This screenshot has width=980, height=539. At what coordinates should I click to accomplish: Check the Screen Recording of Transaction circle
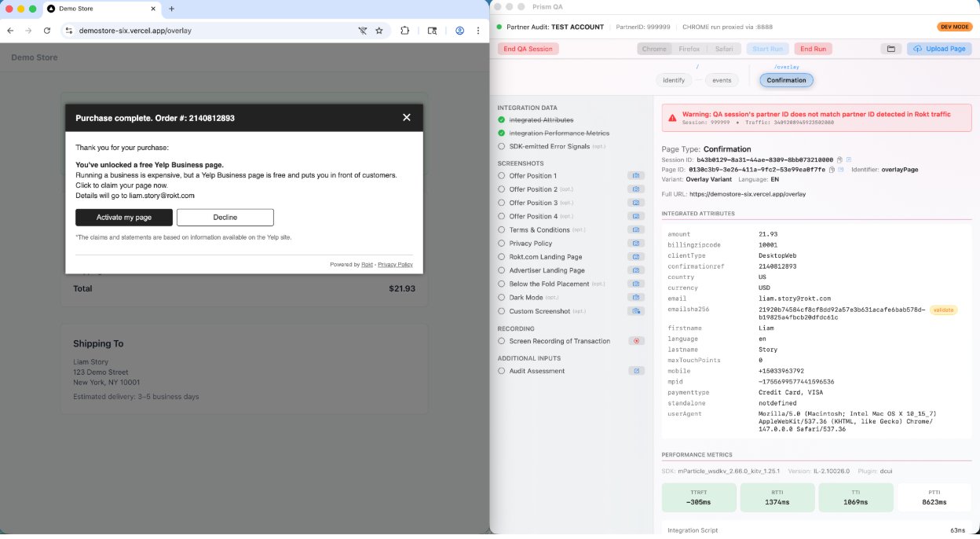tap(502, 341)
